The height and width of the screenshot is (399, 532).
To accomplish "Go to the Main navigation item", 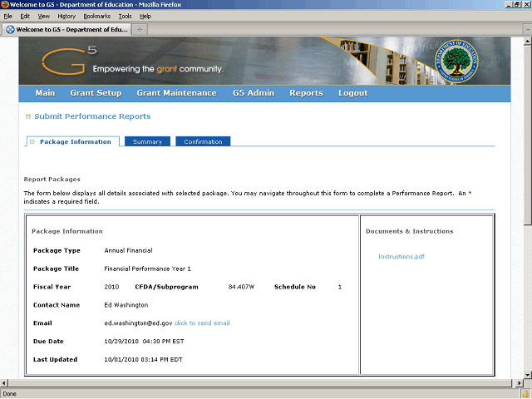I will (x=45, y=93).
